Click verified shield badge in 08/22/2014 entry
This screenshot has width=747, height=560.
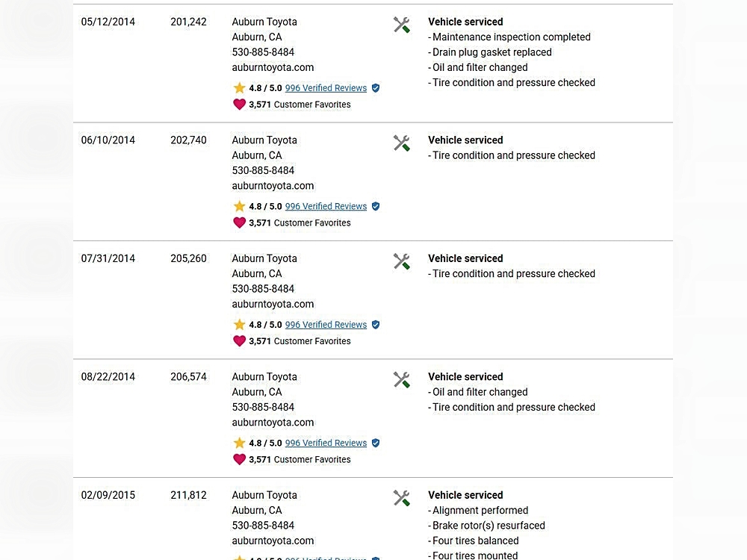click(376, 443)
